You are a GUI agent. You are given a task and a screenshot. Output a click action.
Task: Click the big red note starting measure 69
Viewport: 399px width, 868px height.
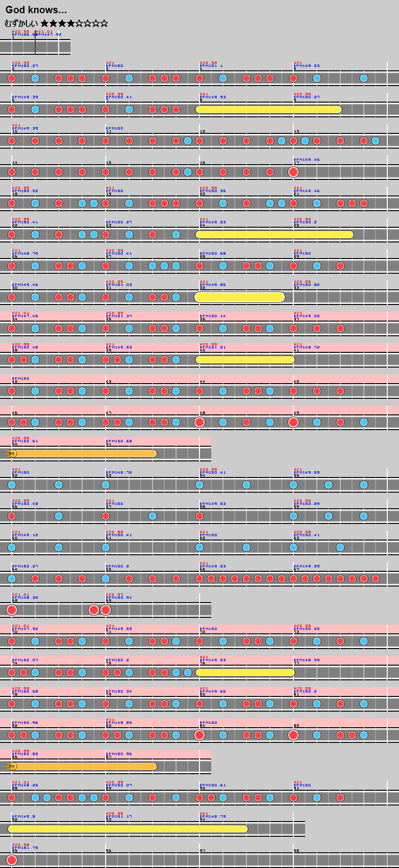(106, 610)
